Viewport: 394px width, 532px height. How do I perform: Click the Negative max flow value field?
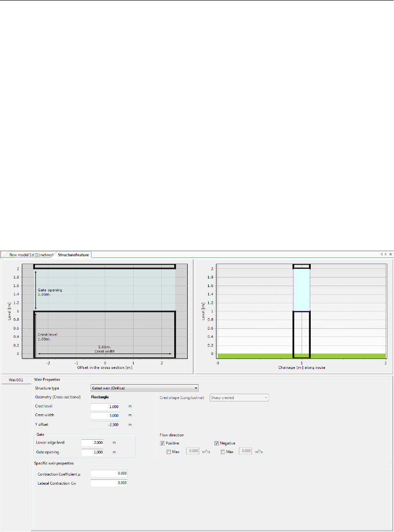click(x=245, y=451)
